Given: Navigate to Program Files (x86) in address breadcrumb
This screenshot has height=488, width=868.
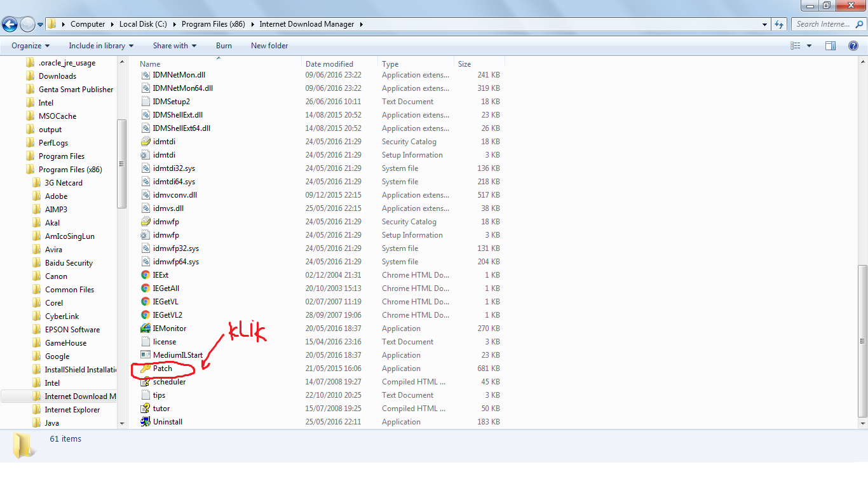Looking at the screenshot, I should 214,24.
